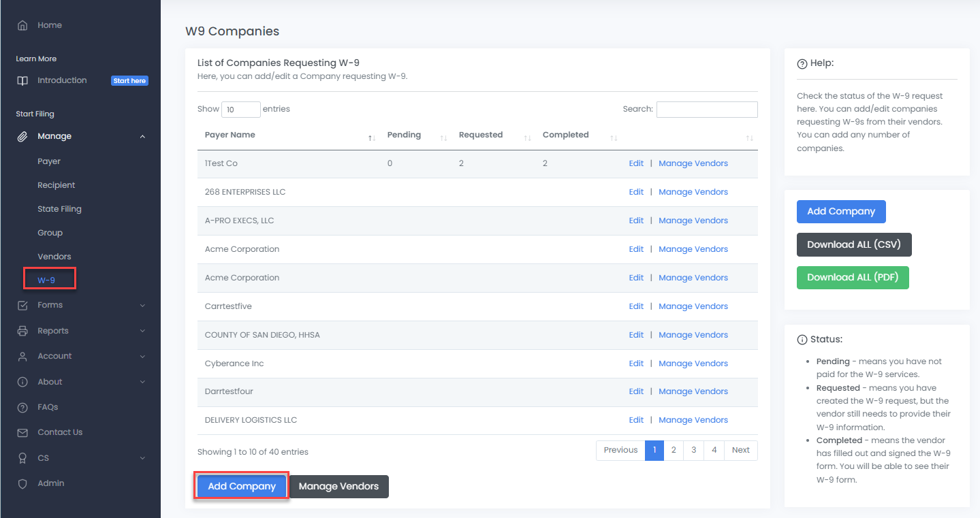Expand the Forms submenu chevron
The width and height of the screenshot is (980, 518).
142,306
